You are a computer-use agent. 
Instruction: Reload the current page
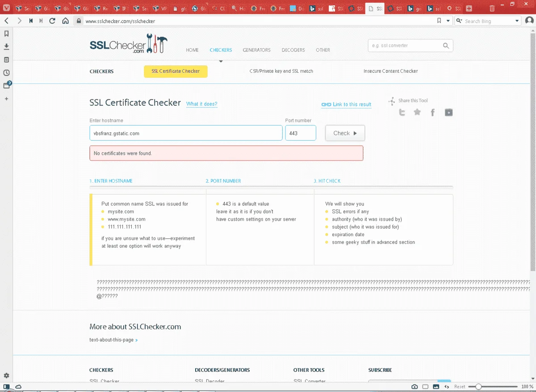(x=52, y=21)
